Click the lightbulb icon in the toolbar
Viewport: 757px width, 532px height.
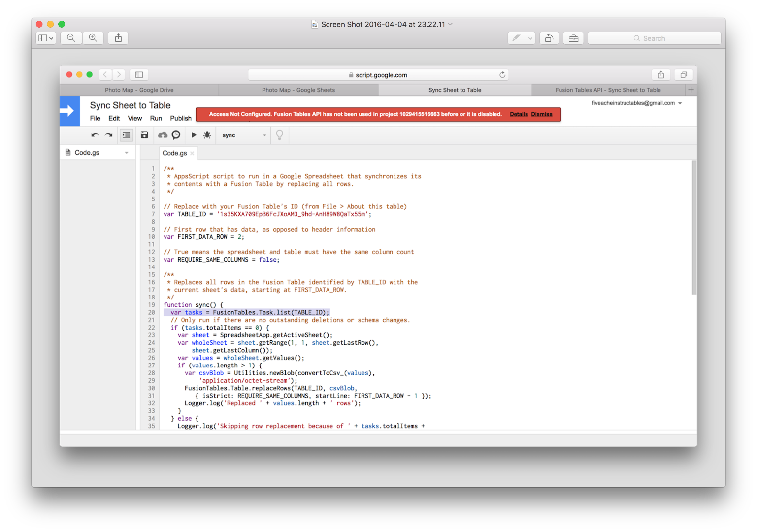(x=279, y=135)
